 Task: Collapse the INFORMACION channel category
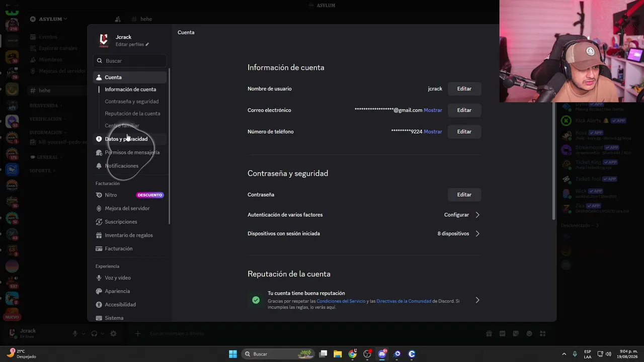coord(47,133)
